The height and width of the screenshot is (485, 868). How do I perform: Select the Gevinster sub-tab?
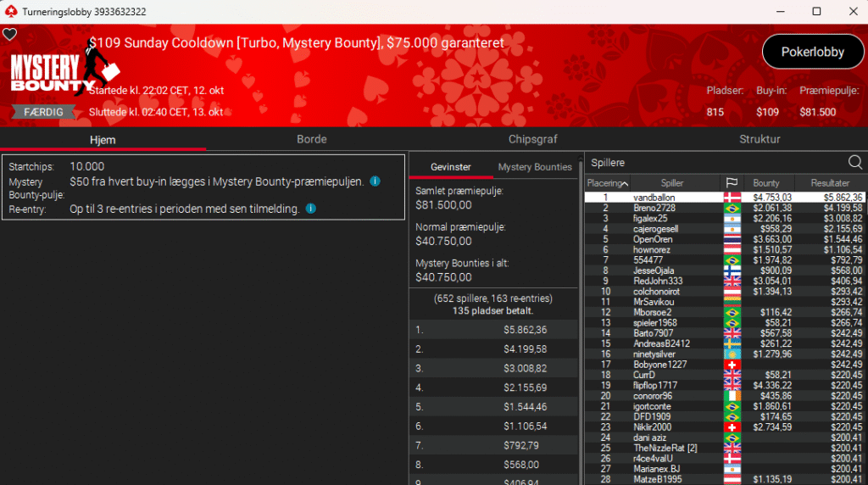point(450,167)
